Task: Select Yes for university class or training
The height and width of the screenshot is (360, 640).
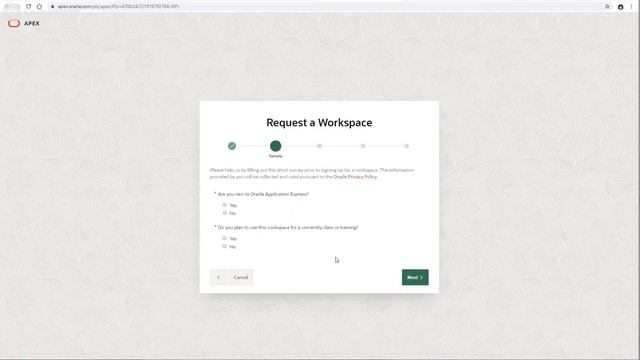Action: tap(224, 238)
